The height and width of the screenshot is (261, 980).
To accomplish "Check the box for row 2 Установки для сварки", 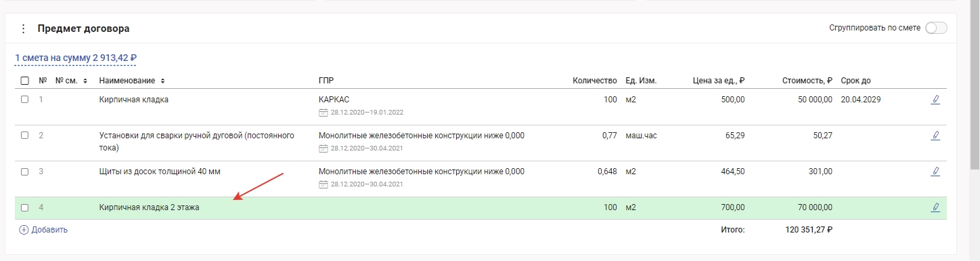I will (x=25, y=136).
